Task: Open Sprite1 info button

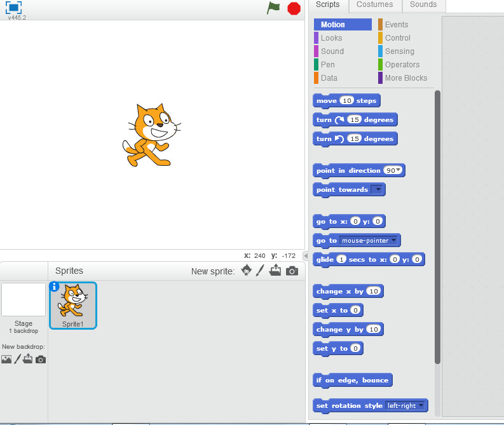Action: 54,287
